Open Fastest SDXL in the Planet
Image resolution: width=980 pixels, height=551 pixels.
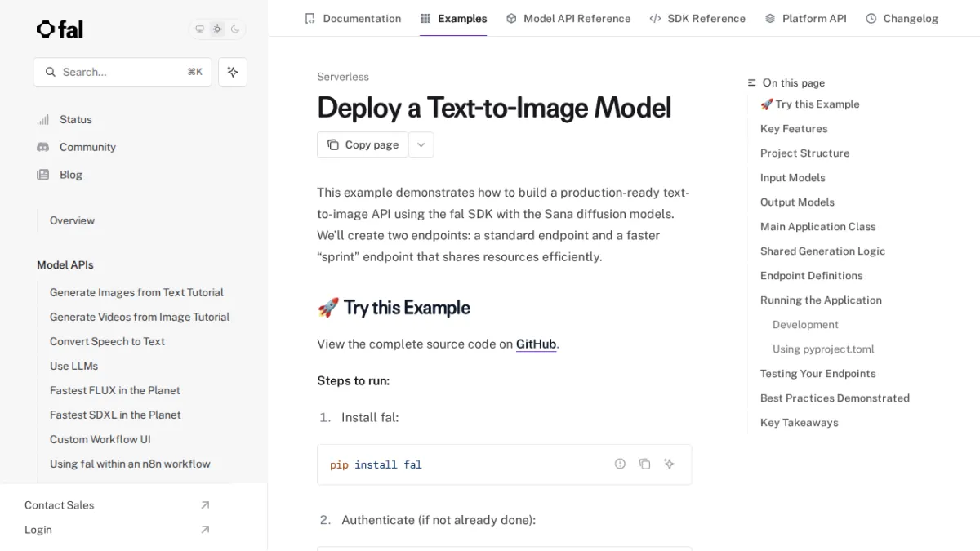coord(115,415)
